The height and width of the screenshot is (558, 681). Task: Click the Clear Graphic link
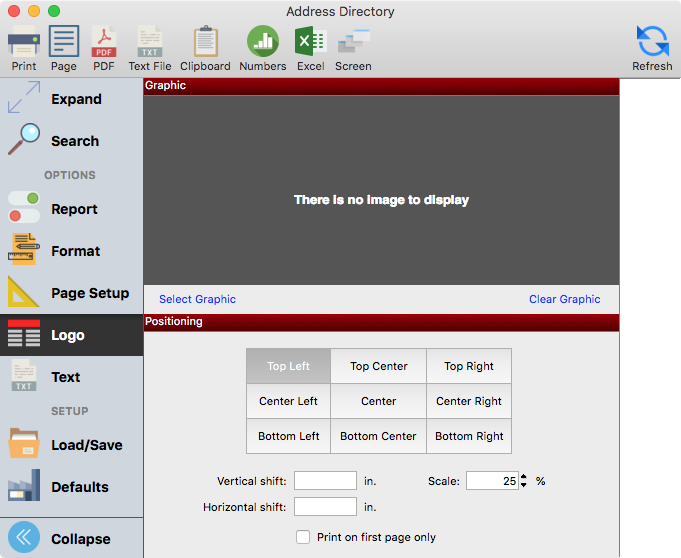[x=564, y=299]
